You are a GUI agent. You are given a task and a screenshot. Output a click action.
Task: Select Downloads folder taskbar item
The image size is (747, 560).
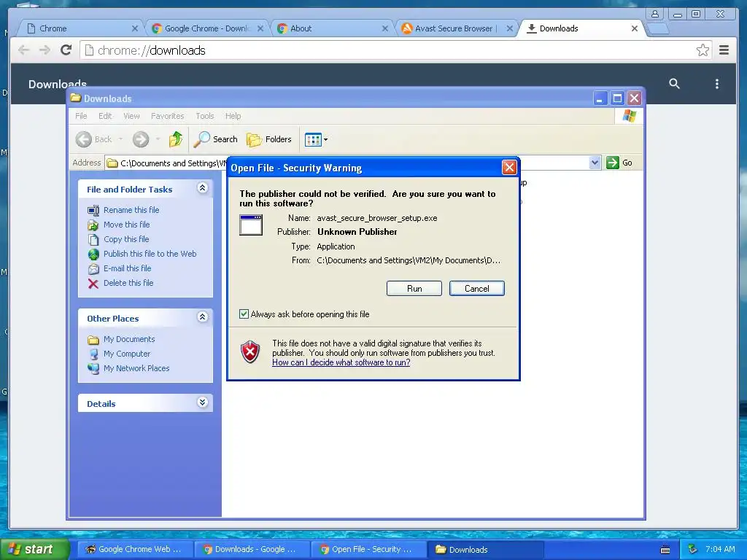(x=485, y=549)
